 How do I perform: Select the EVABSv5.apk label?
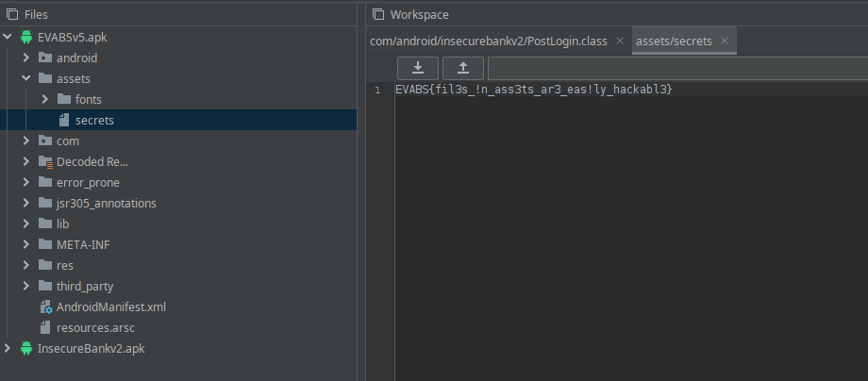coord(72,37)
